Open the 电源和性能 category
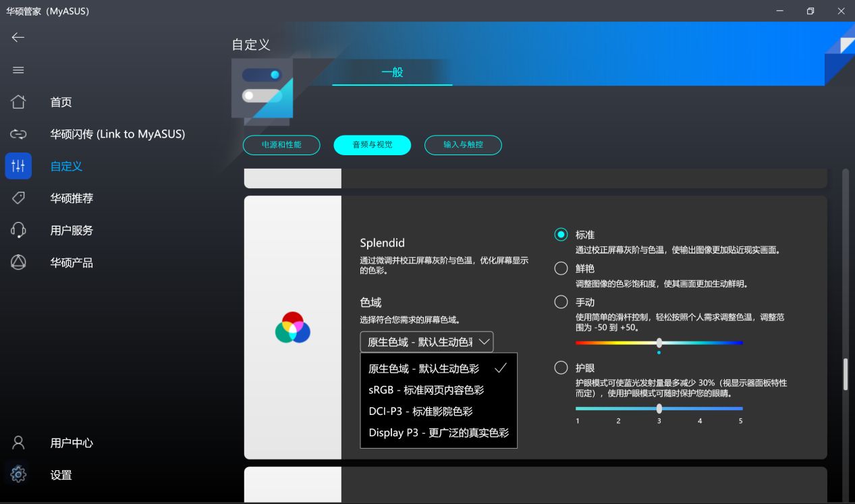 point(281,145)
